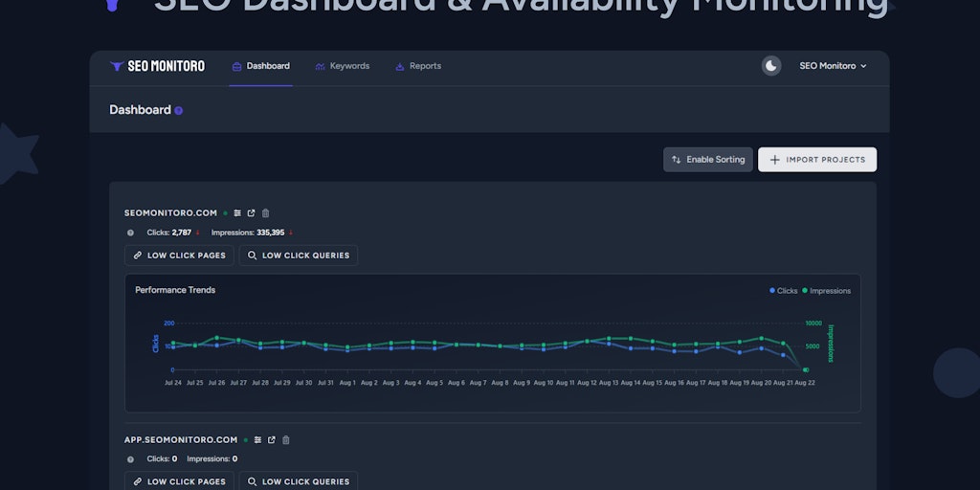Click info icon beside seomonitoro.com Clicks
The height and width of the screenshot is (490, 980).
point(130,233)
